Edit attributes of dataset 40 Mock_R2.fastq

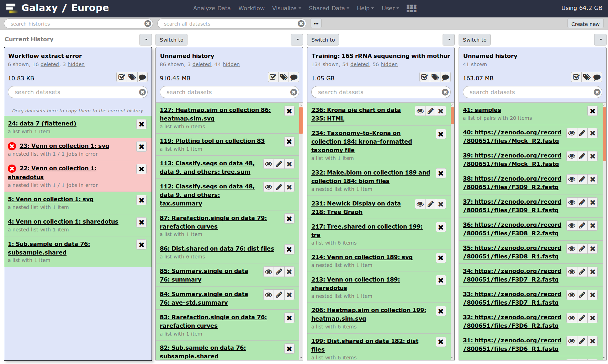click(x=582, y=133)
